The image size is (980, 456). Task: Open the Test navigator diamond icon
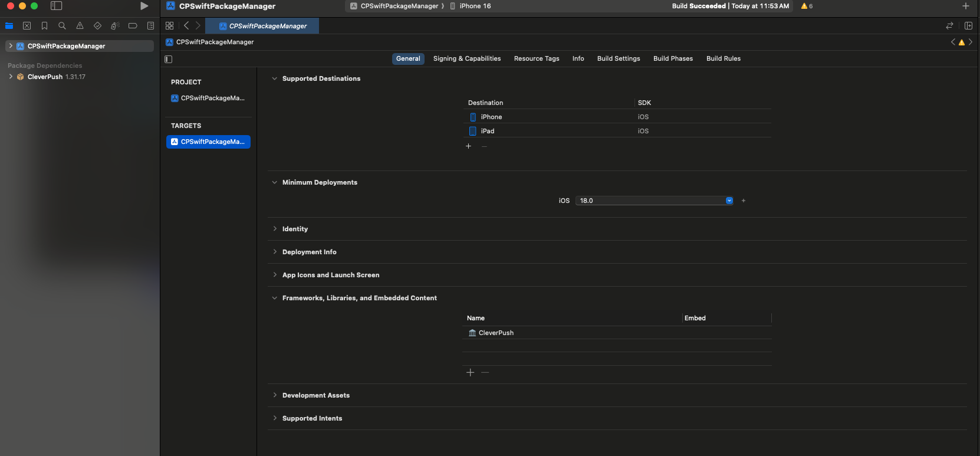97,26
